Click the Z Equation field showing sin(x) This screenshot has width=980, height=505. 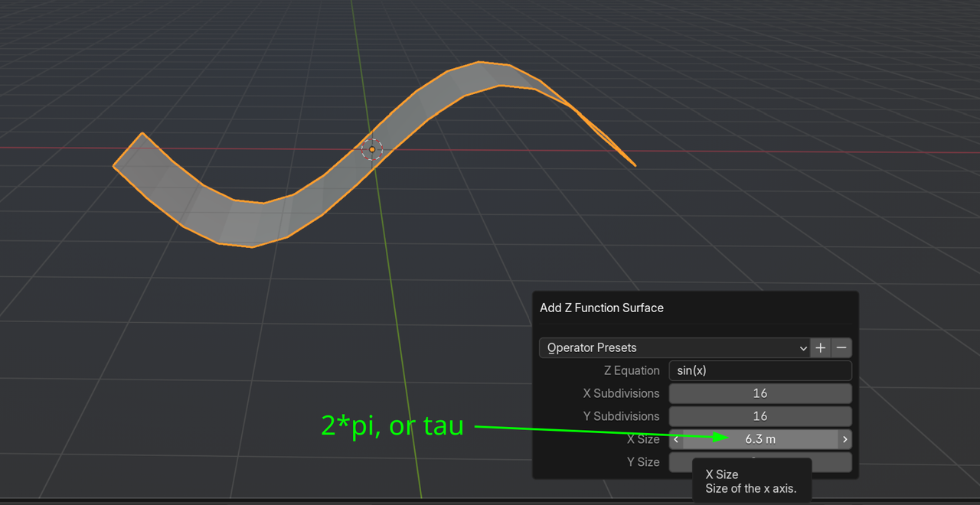pos(759,370)
